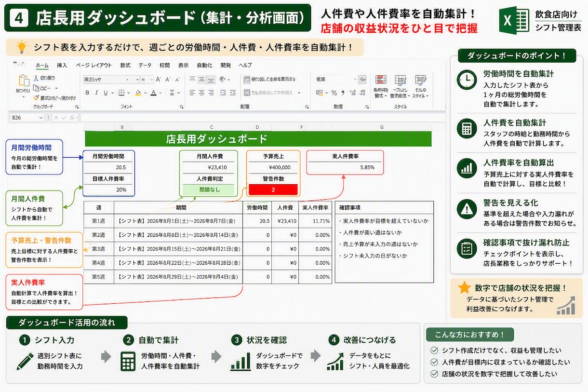The image size is (588, 392).
Task: Open the 校閲 ribbon tab
Action: (164, 65)
